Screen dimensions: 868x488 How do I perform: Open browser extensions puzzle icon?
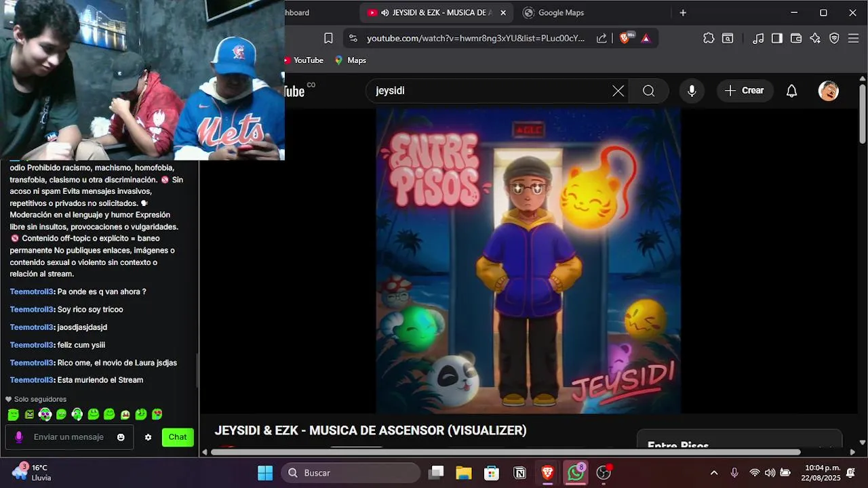pos(709,39)
